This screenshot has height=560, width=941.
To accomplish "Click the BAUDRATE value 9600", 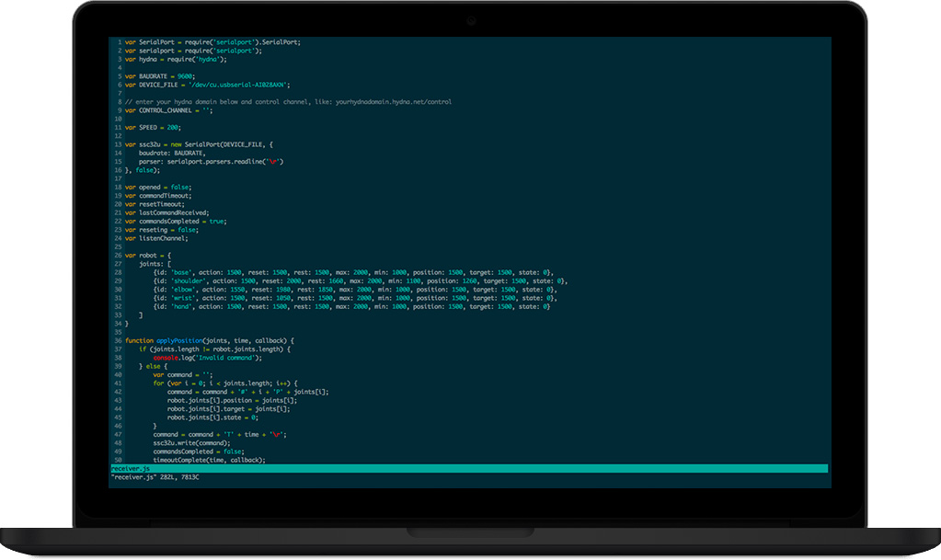I will tap(185, 75).
